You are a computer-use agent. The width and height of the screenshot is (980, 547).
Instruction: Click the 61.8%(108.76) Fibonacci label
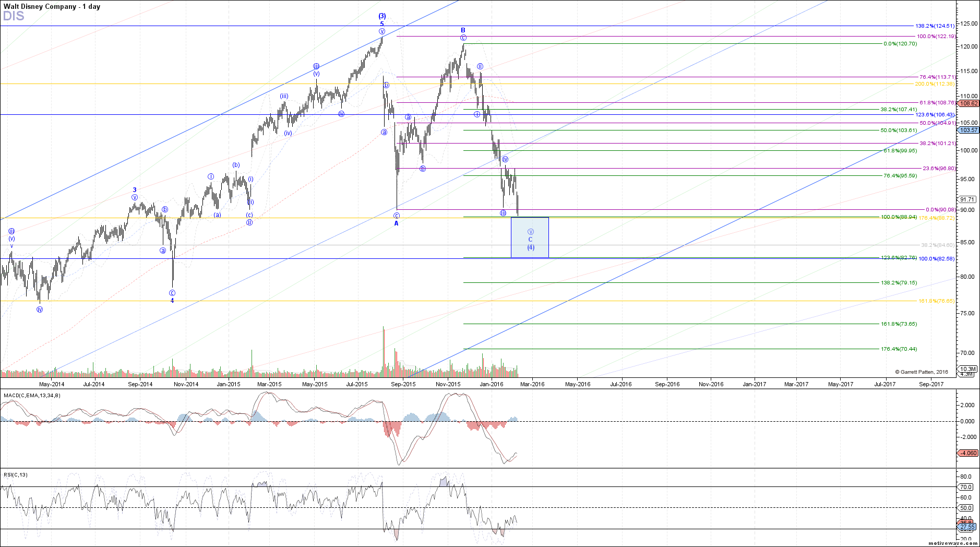[937, 102]
